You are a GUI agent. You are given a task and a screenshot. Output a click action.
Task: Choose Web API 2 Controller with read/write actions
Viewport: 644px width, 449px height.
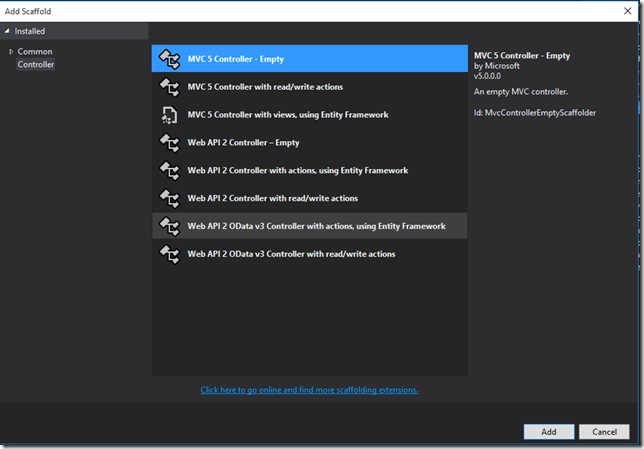tap(310, 198)
